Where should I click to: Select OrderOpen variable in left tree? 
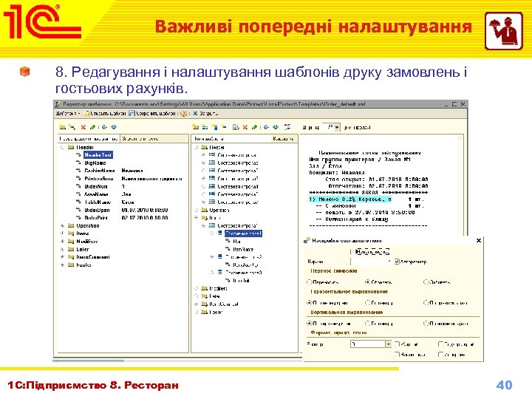click(x=97, y=210)
